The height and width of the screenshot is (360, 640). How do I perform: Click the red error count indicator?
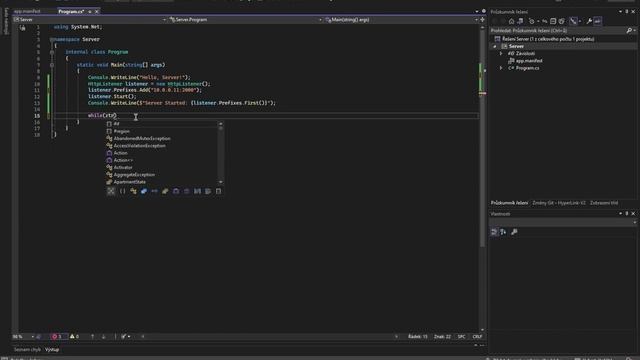(x=57, y=337)
